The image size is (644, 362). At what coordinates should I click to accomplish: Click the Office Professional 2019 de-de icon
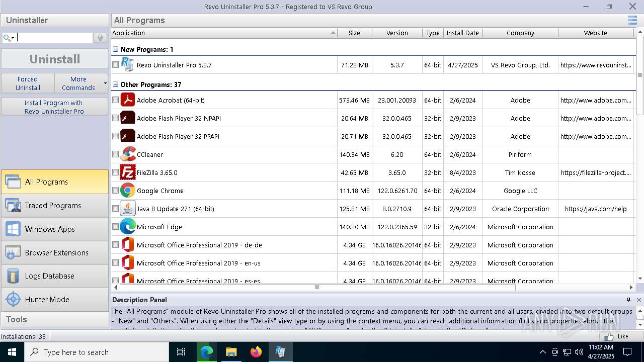(x=127, y=244)
